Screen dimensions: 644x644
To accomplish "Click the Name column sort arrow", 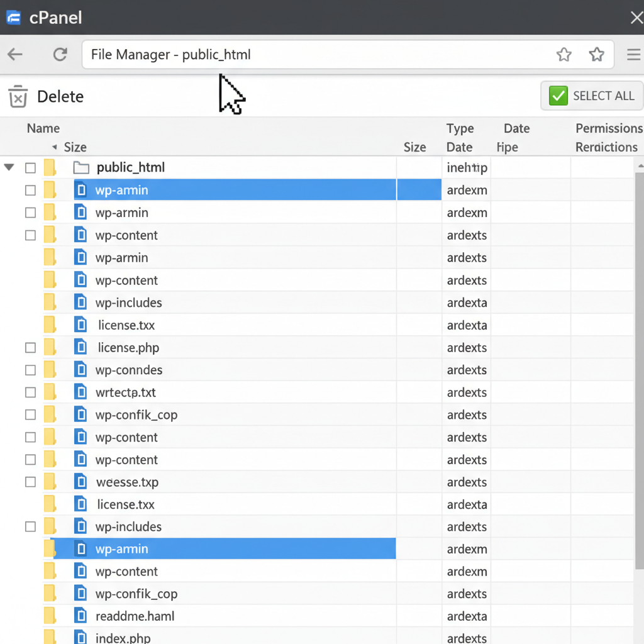I will (55, 147).
